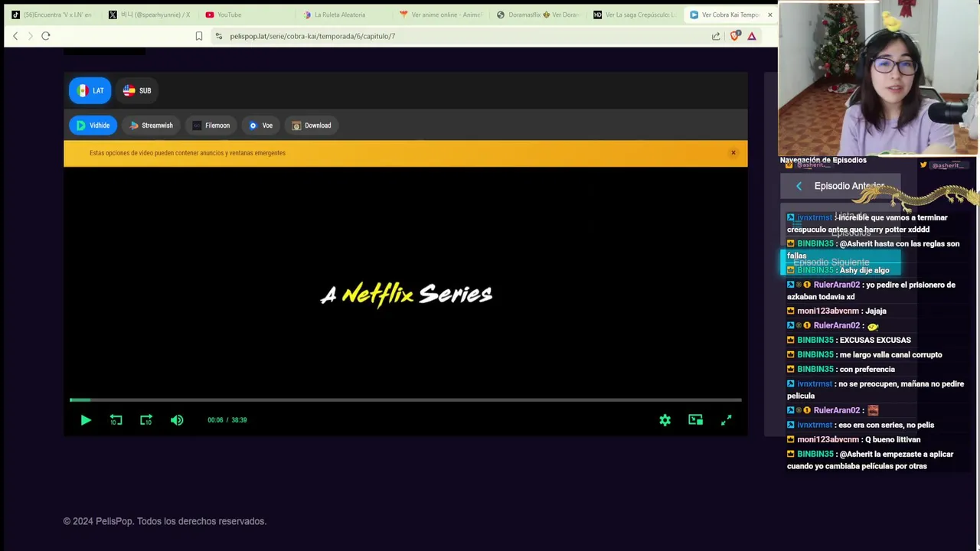This screenshot has width=980, height=551.
Task: Open the Download option
Action: coord(312,126)
